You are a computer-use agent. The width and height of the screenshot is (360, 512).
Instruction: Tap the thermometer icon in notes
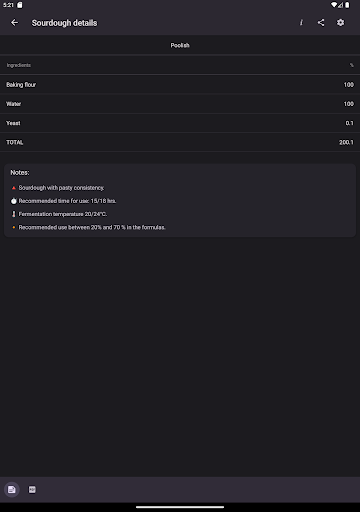[x=14, y=214]
